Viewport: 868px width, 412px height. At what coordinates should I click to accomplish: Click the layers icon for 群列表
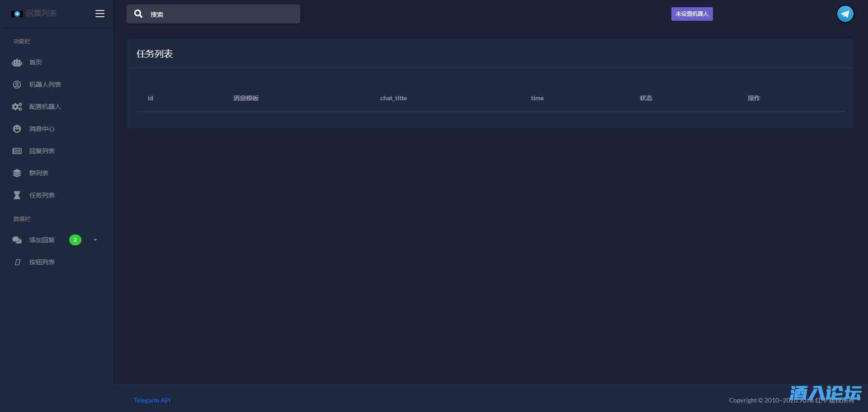click(x=17, y=173)
